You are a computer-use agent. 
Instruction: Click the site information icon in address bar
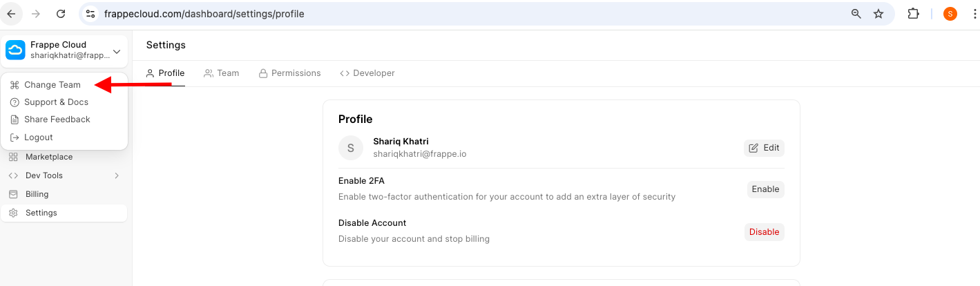[x=90, y=14]
